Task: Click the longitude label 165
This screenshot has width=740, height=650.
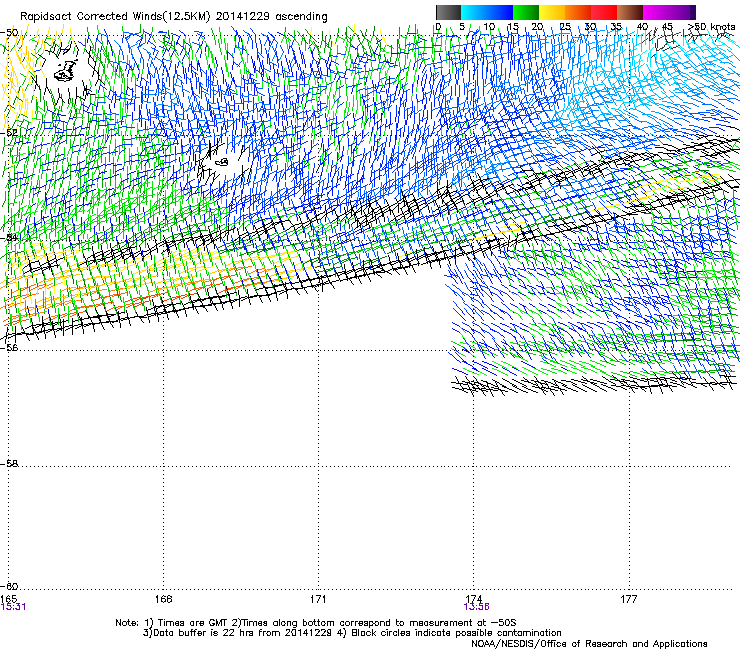Action: 8,599
